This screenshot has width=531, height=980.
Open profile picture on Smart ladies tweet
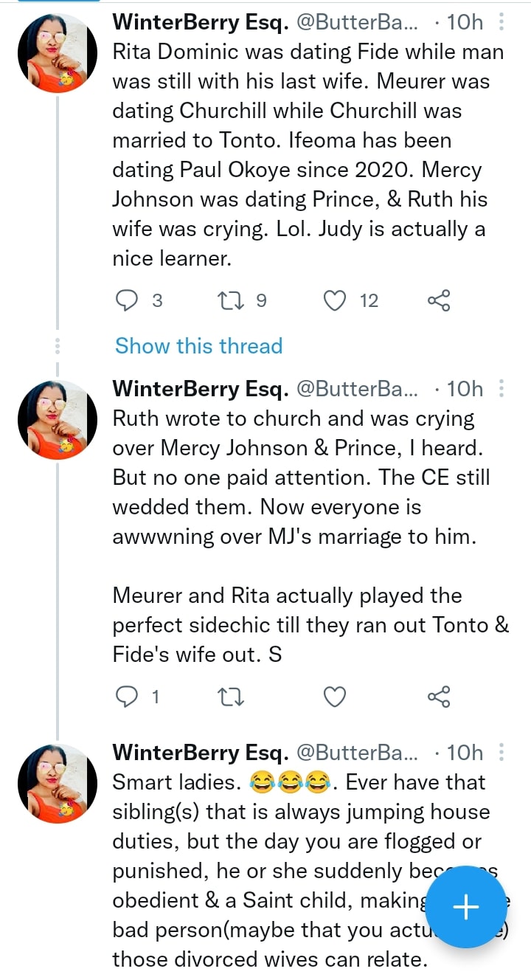pyautogui.click(x=57, y=784)
